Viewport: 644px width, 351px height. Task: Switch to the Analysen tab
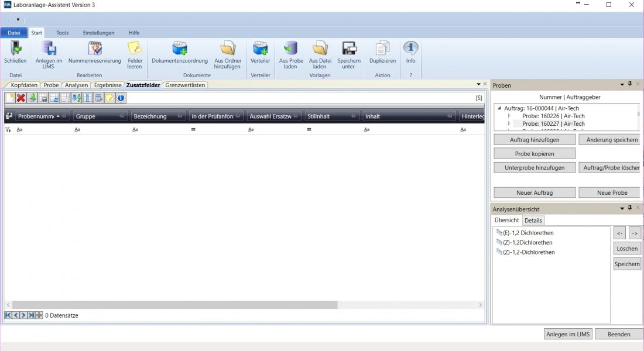[x=76, y=85]
